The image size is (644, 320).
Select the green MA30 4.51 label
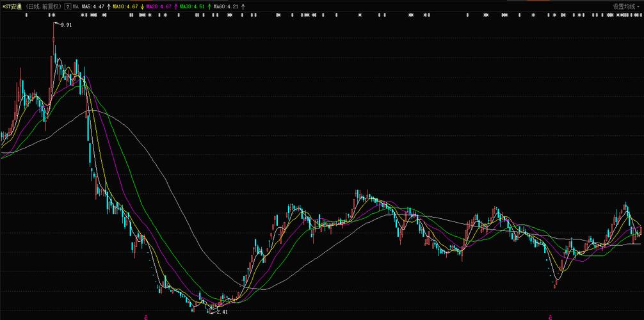pos(192,6)
